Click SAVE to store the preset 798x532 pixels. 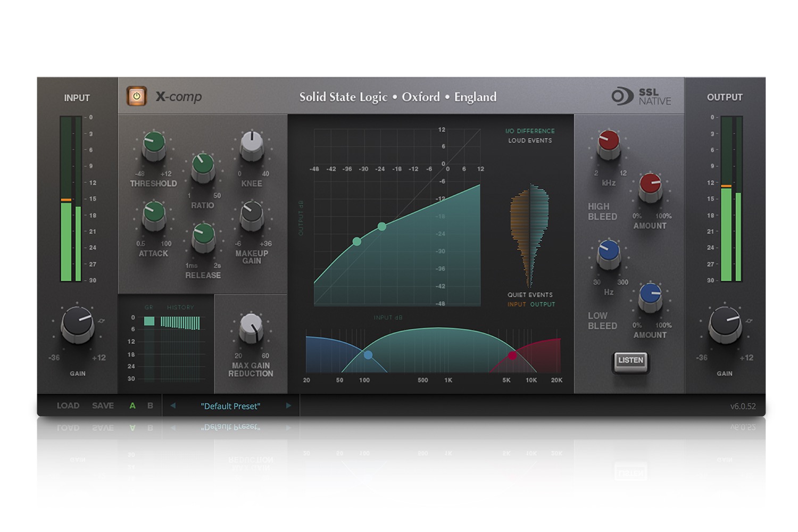click(x=103, y=406)
